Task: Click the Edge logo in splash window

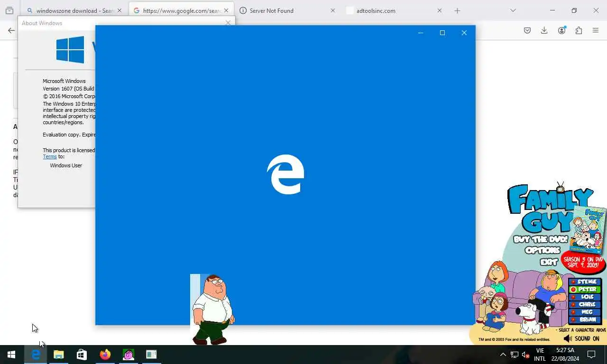Action: pyautogui.click(x=285, y=174)
